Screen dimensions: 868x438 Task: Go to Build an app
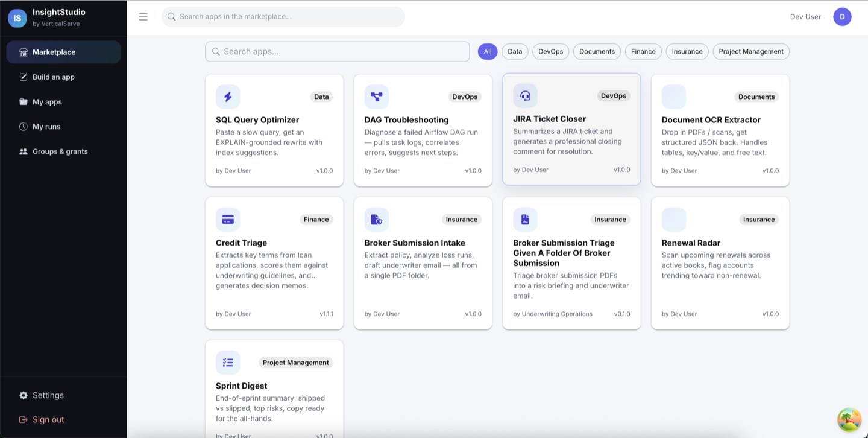click(x=63, y=77)
